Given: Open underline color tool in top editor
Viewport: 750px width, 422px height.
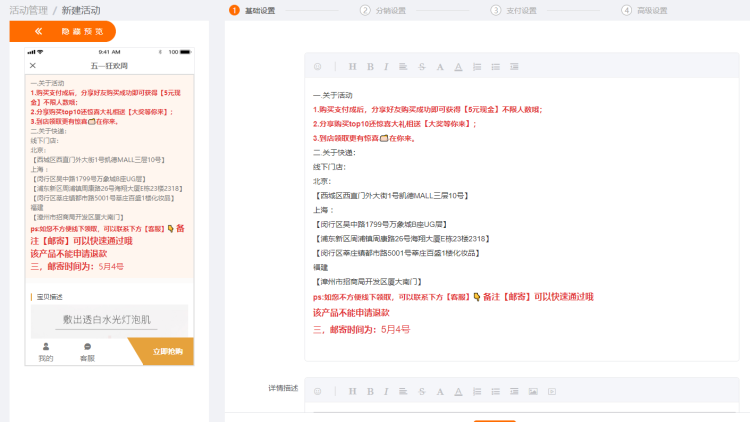Looking at the screenshot, I should (x=458, y=67).
